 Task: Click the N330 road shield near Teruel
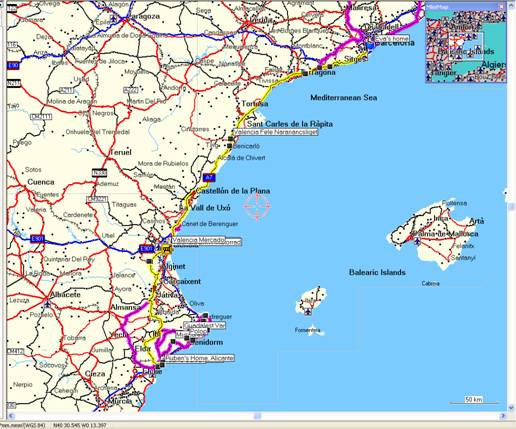click(99, 173)
